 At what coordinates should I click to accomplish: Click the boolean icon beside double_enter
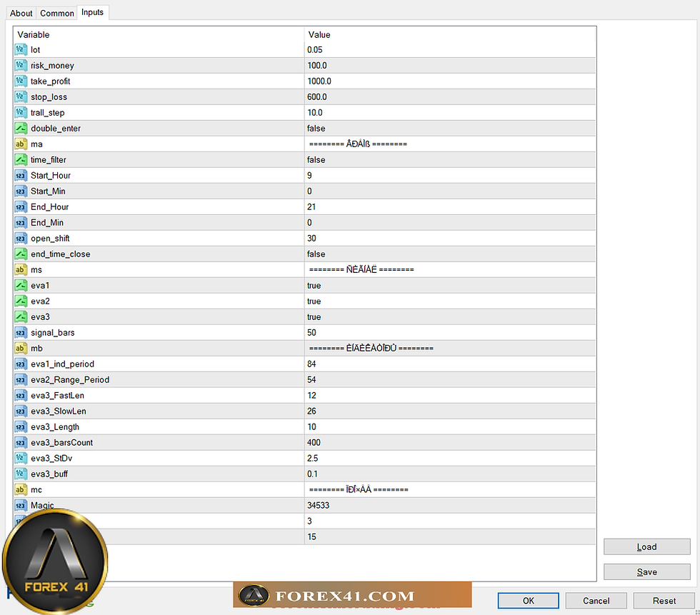(21, 128)
